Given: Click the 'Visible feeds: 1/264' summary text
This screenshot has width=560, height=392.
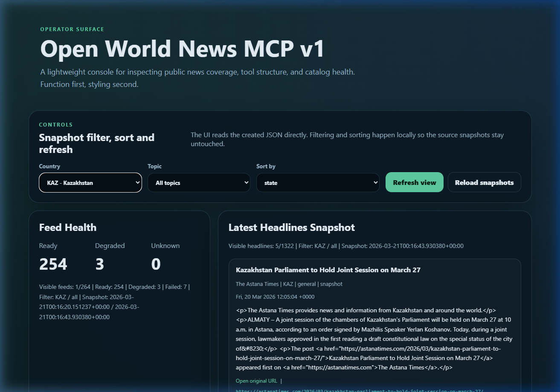Looking at the screenshot, I should [x=114, y=302].
